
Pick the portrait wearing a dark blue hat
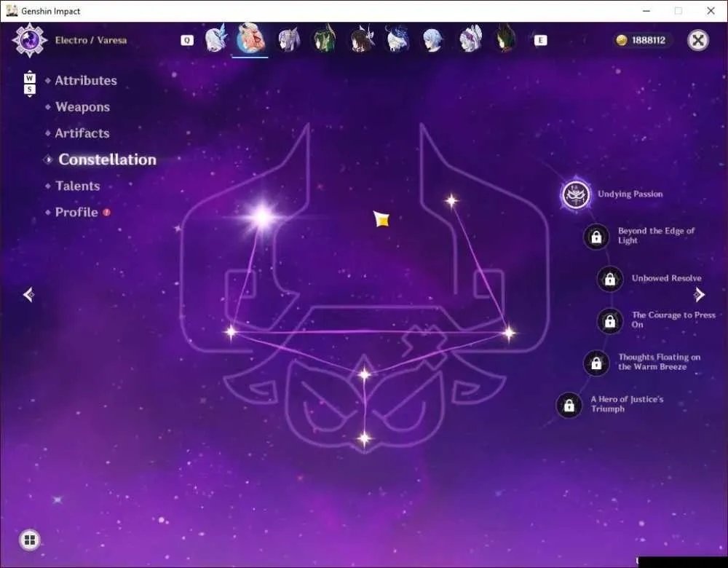pyautogui.click(x=397, y=39)
